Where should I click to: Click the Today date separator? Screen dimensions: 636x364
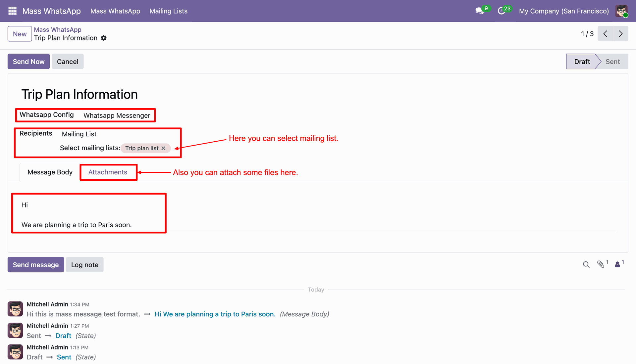click(316, 290)
